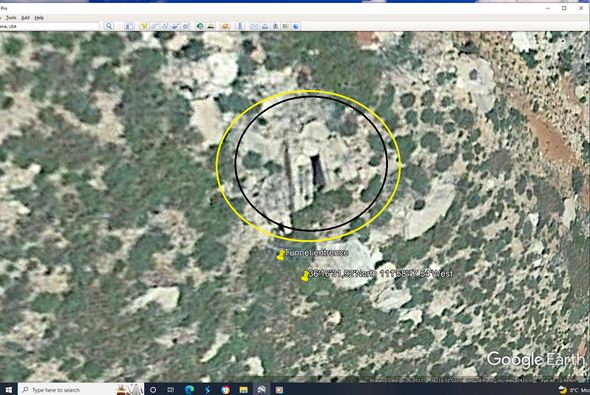Open Chrome from the taskbar
This screenshot has width=590, height=395.
pos(225,389)
